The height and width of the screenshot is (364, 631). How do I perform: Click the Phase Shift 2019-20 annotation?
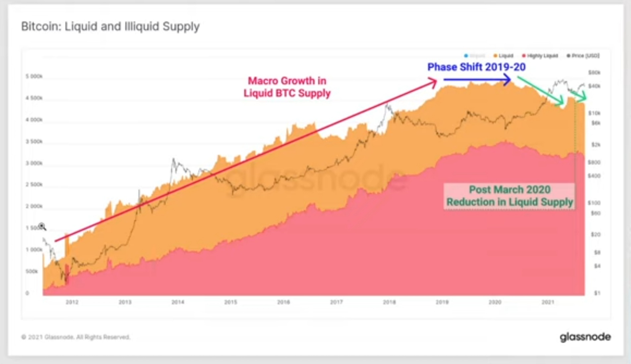pyautogui.click(x=476, y=67)
